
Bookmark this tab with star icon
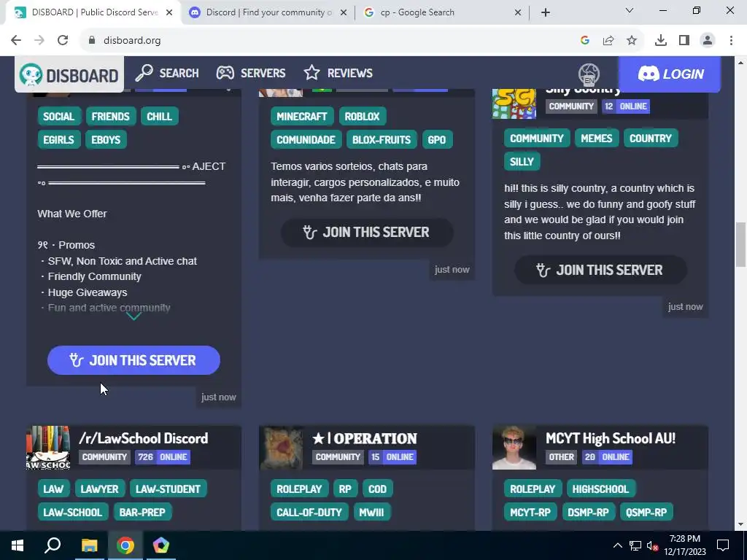coord(632,41)
